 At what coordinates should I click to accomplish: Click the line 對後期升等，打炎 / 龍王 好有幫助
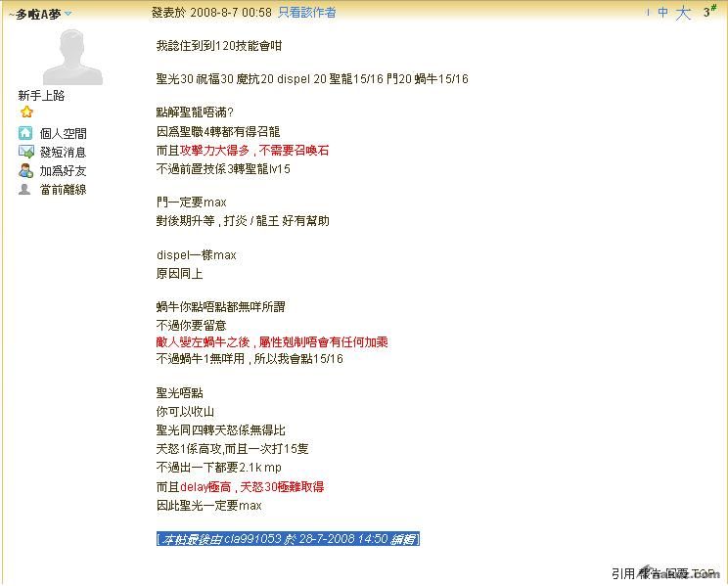coord(243,221)
